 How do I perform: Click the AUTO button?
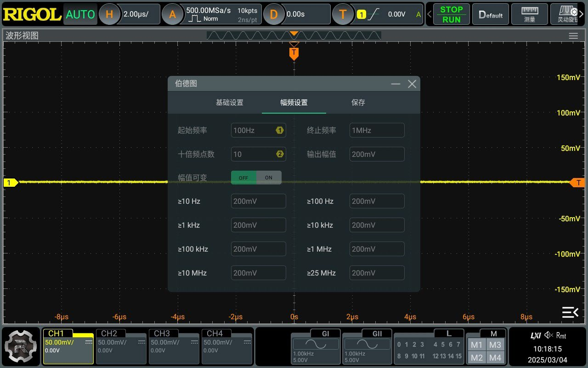point(80,14)
